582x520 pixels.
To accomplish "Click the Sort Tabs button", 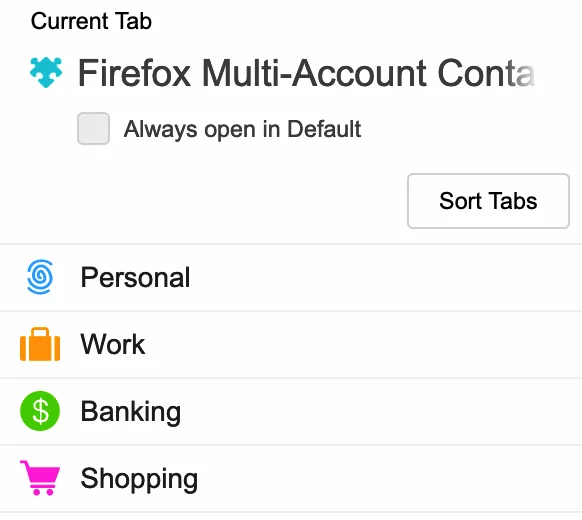I will coord(488,201).
